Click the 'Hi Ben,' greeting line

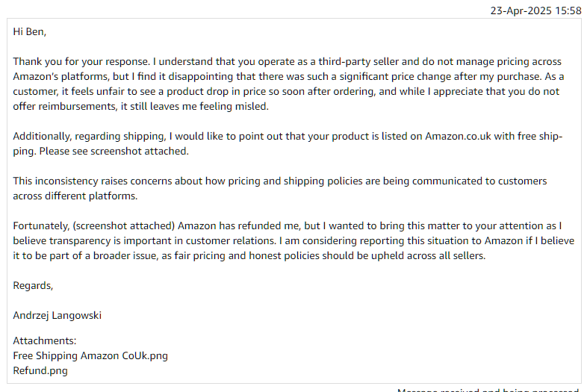coord(30,32)
